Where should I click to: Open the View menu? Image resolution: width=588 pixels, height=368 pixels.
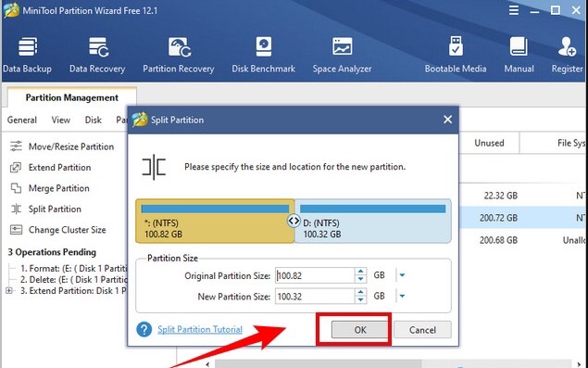(x=61, y=120)
